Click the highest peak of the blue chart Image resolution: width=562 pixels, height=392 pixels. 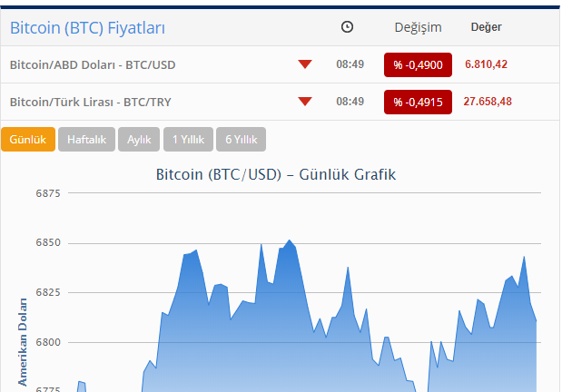290,240
